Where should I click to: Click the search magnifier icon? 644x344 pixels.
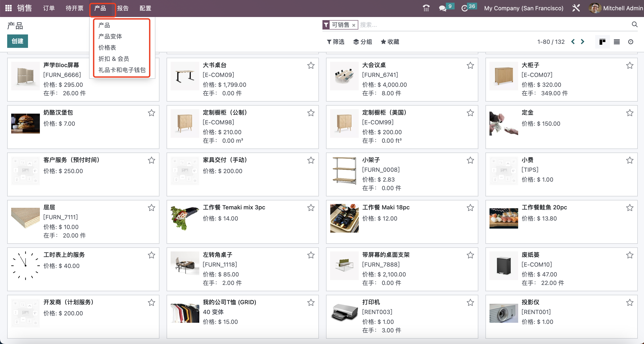tap(635, 24)
